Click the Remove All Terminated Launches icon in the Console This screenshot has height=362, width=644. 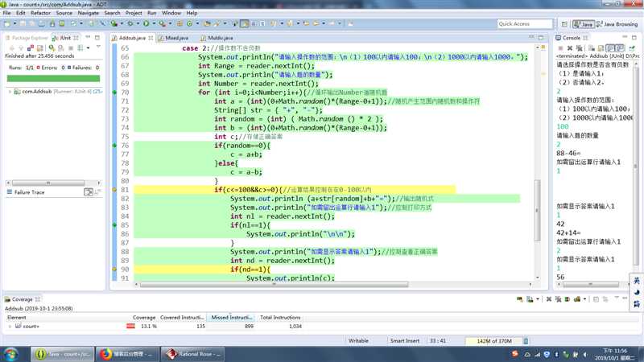(579, 48)
